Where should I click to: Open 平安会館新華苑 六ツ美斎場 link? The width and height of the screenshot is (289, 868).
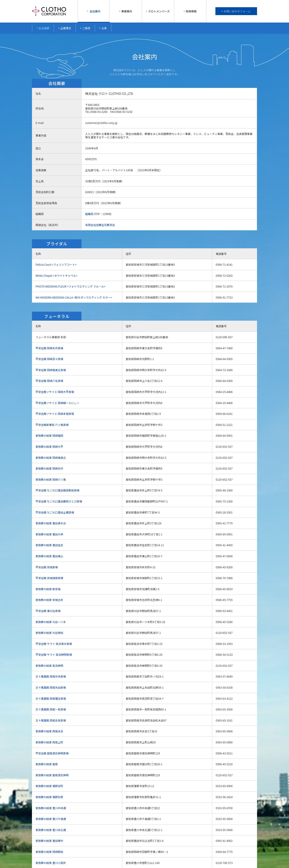pyautogui.click(x=52, y=425)
